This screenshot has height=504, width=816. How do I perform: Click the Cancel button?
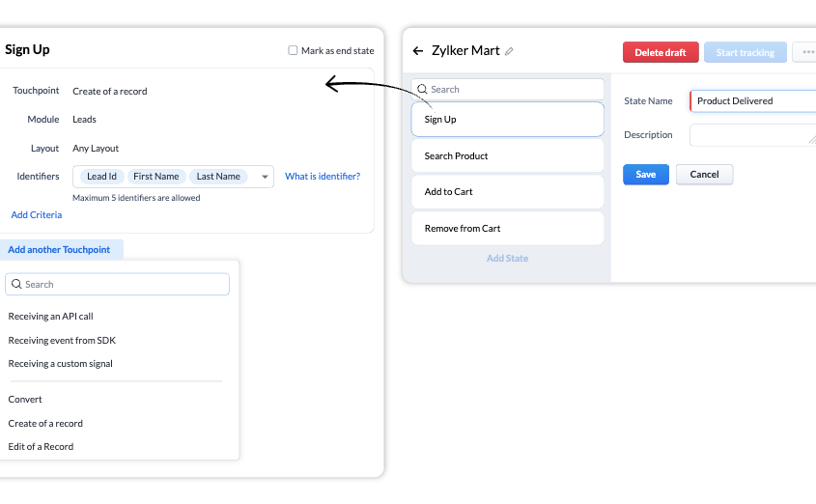(x=704, y=175)
